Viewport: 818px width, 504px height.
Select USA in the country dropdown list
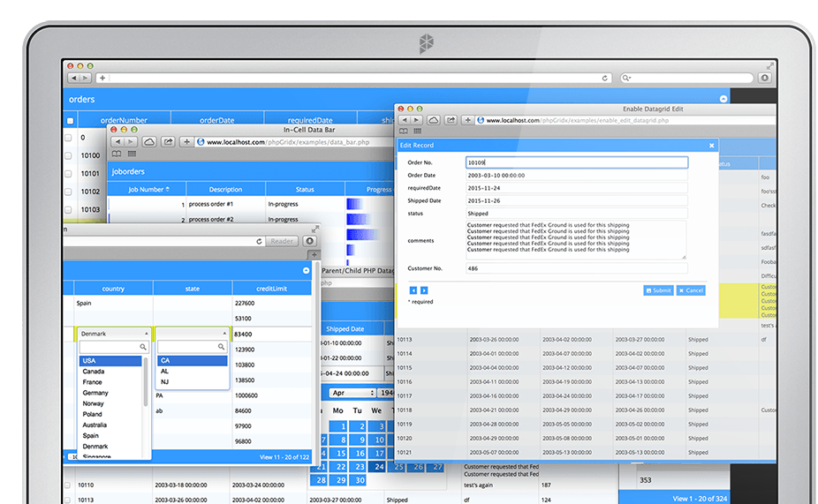point(110,361)
